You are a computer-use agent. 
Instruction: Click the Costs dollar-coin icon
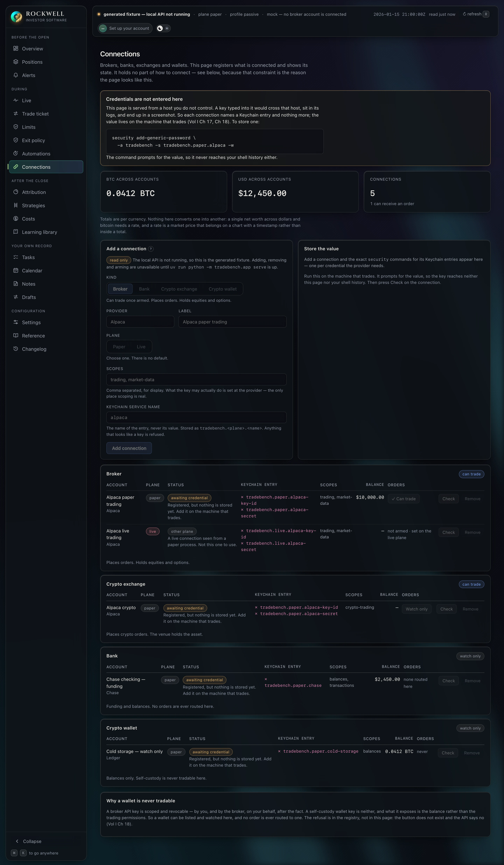16,219
